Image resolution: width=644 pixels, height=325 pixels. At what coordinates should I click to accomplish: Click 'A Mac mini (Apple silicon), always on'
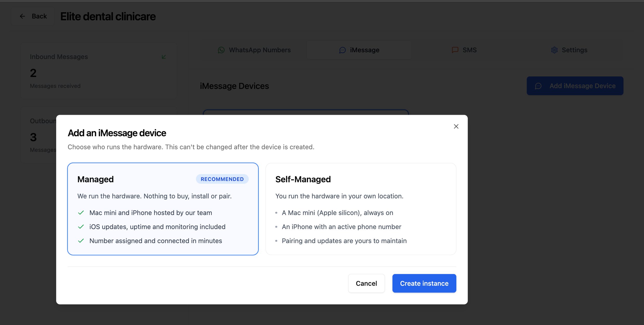tap(337, 213)
